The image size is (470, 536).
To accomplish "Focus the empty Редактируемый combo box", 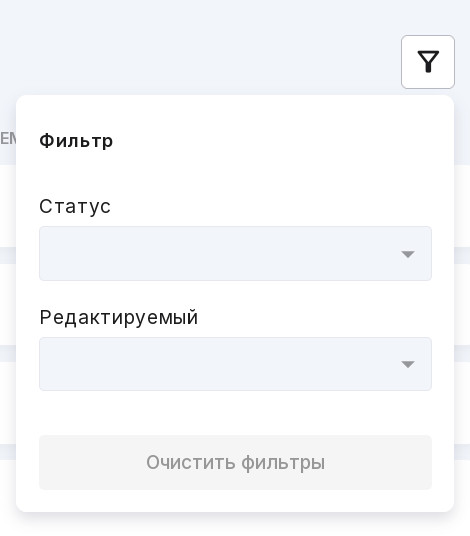I will 235,364.
